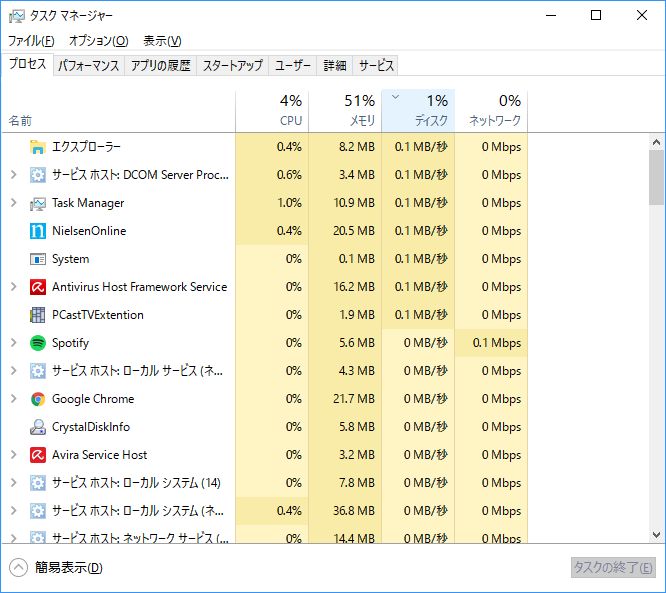666x593 pixels.
Task: Switch to the アプリの履歴 tab
Action: click(x=161, y=65)
